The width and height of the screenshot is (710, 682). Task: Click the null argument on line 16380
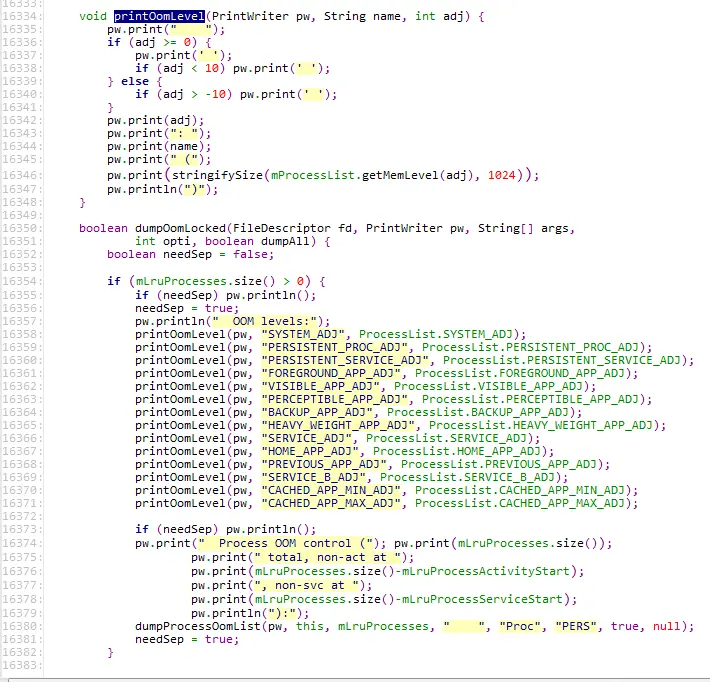(667, 627)
